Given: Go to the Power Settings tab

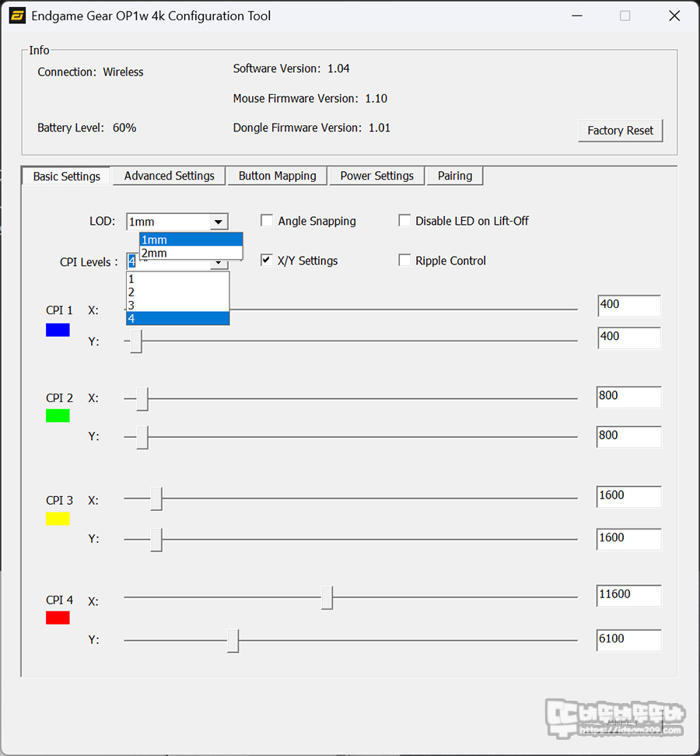Looking at the screenshot, I should (x=376, y=176).
